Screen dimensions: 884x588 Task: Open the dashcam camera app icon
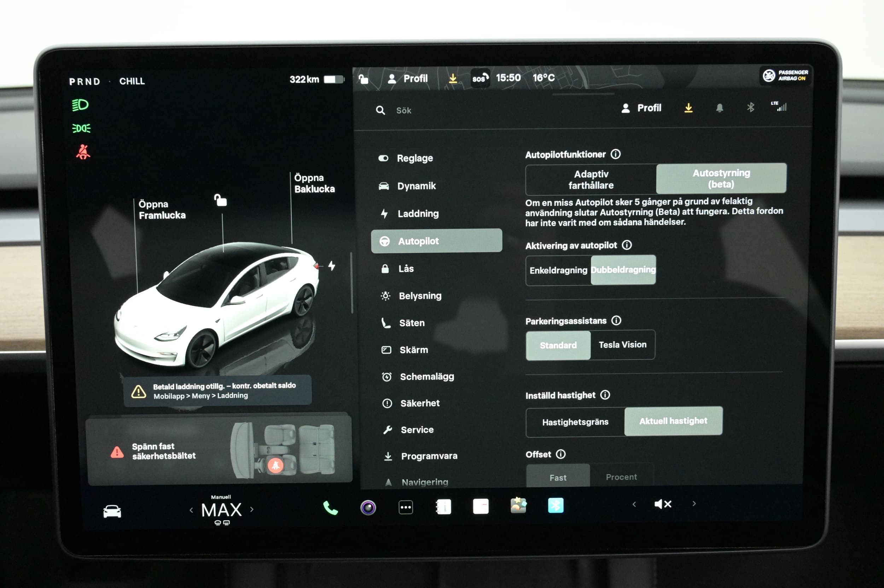click(x=368, y=508)
